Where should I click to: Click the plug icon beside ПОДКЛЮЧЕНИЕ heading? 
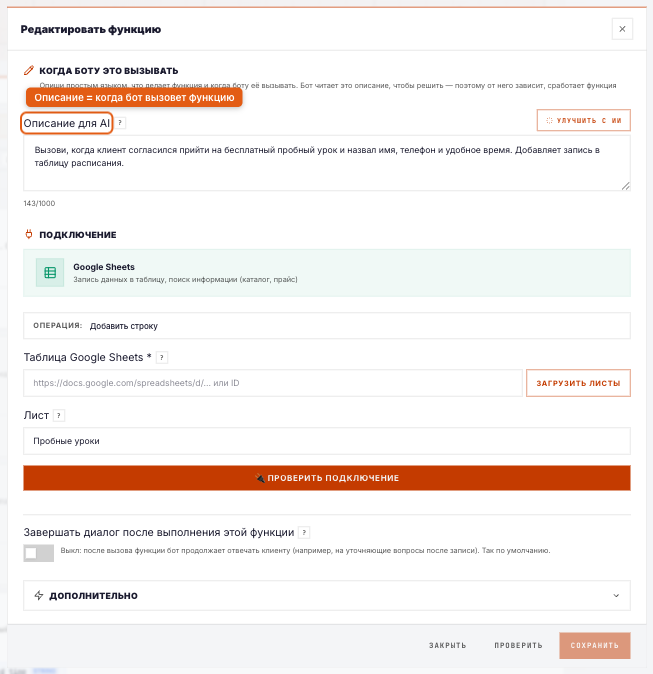pos(29,235)
